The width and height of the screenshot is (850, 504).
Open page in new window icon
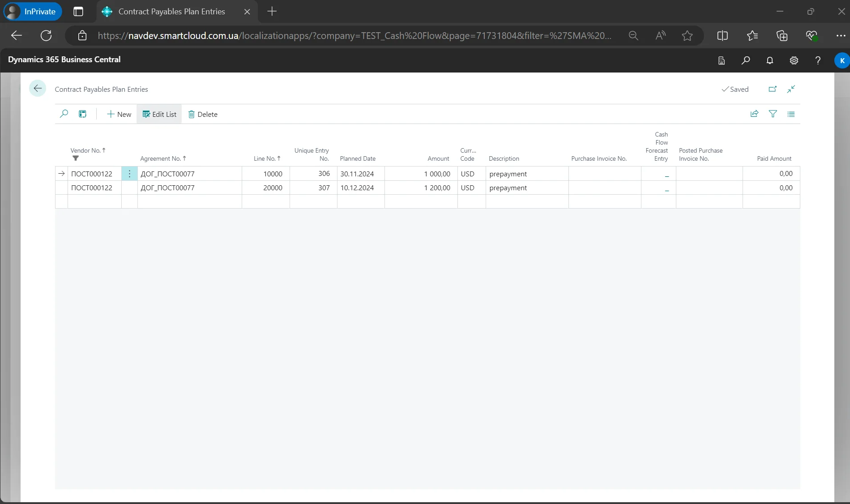tap(773, 89)
